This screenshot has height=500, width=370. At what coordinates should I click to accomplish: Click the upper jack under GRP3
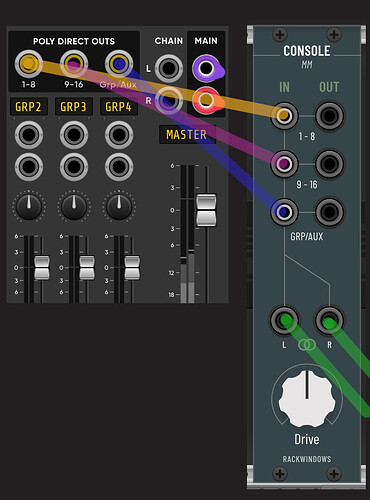[74, 135]
